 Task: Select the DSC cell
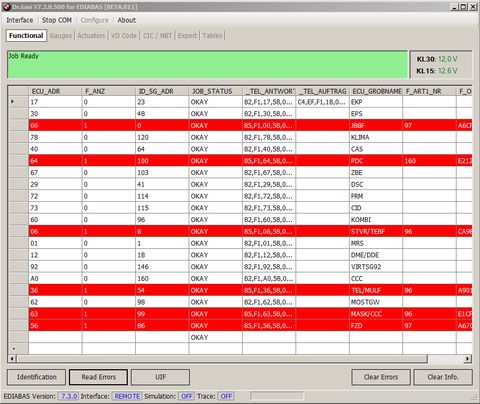pyautogui.click(x=376, y=184)
